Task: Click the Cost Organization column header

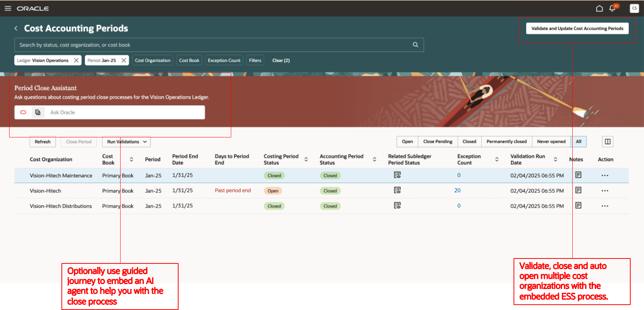Action: [51, 160]
